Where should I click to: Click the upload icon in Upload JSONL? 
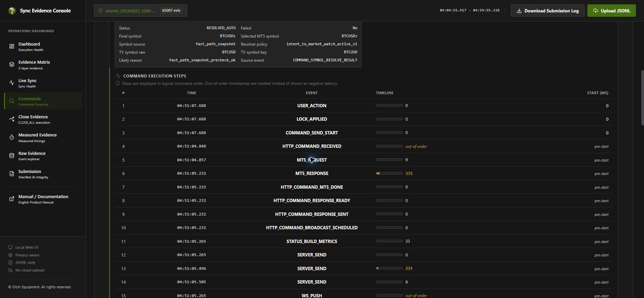(595, 11)
